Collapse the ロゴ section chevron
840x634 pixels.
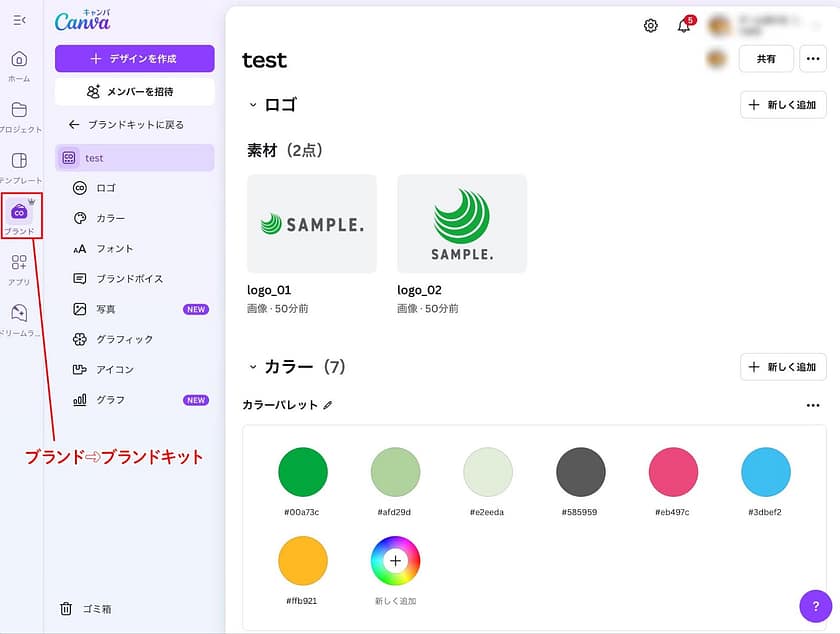(252, 105)
